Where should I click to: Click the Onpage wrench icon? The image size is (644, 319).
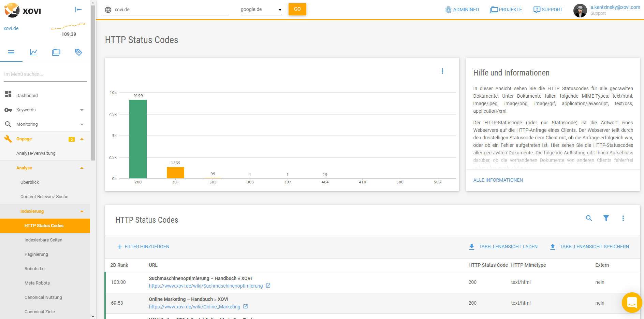[8, 139]
